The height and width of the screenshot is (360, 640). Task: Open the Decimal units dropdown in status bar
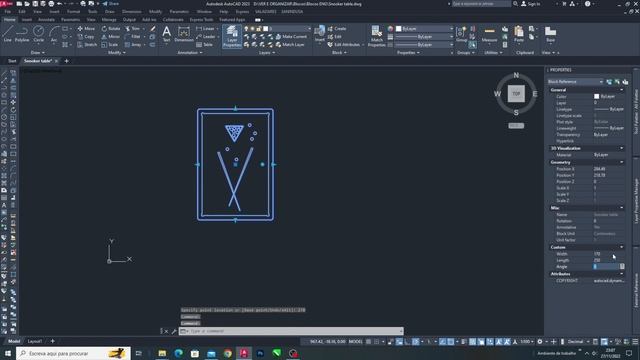pyautogui.click(x=578, y=341)
